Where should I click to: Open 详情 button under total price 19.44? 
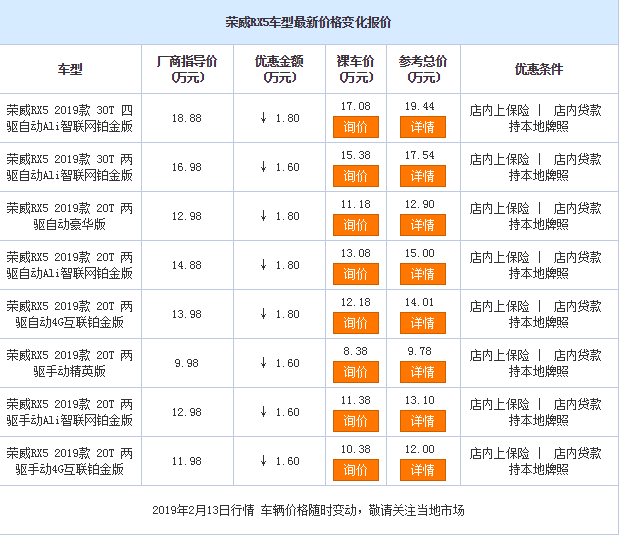pyautogui.click(x=423, y=127)
